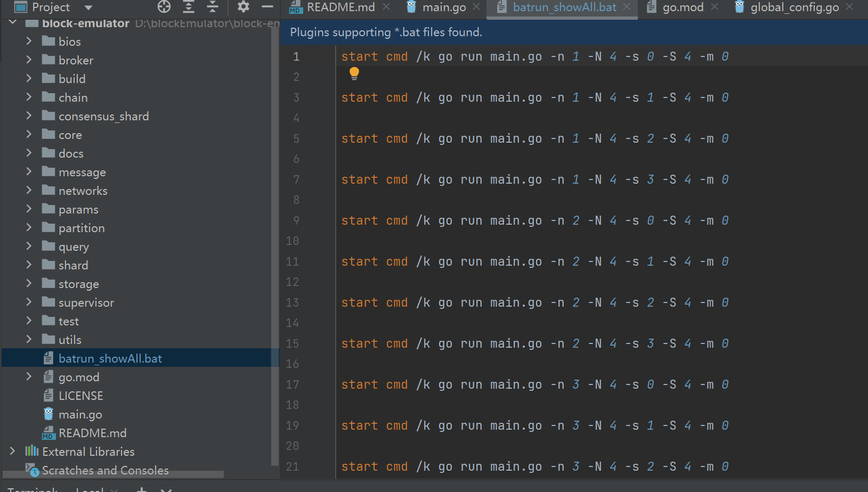Expand the go.mod tree node
Screen dimensions: 868x492
pos(29,376)
